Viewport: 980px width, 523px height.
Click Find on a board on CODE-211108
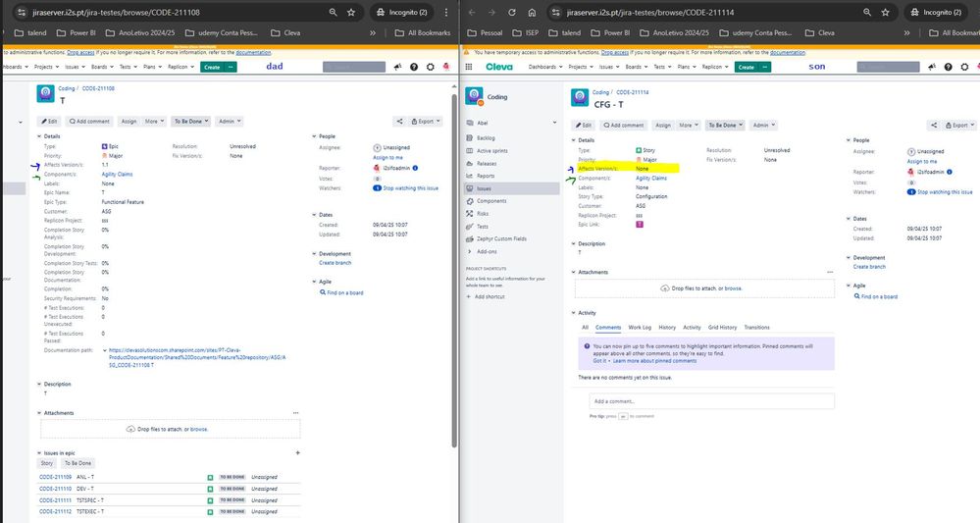345,292
